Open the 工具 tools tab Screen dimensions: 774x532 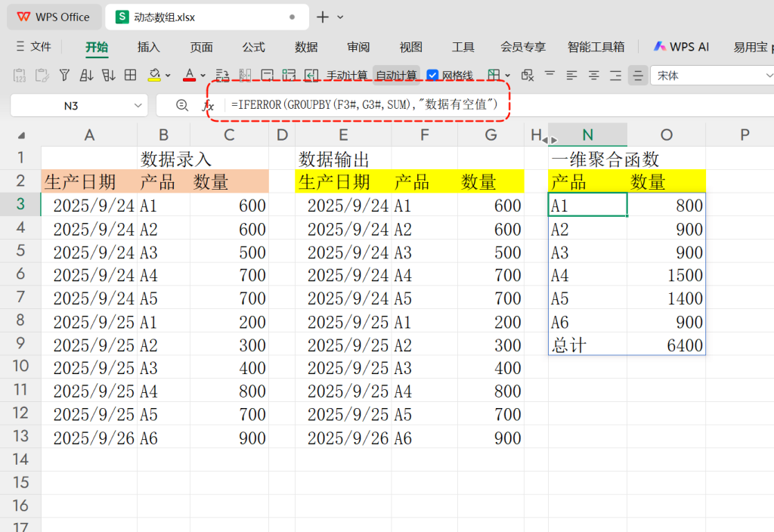[x=463, y=47]
